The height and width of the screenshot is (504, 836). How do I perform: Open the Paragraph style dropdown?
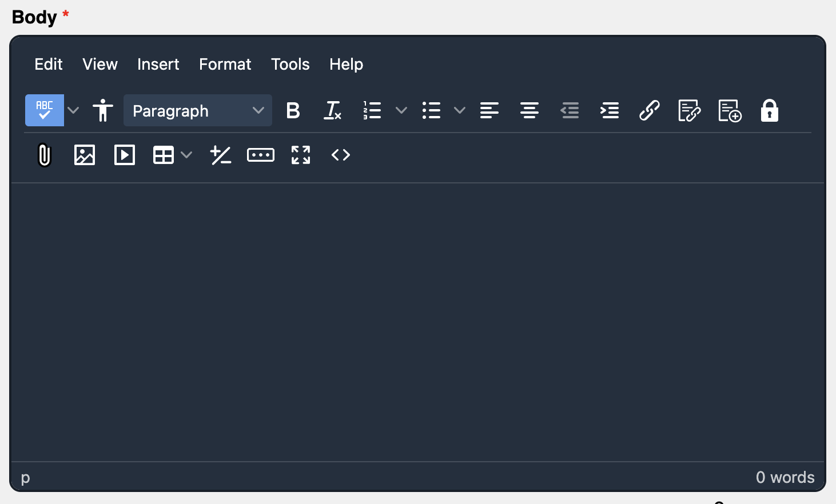coord(197,110)
